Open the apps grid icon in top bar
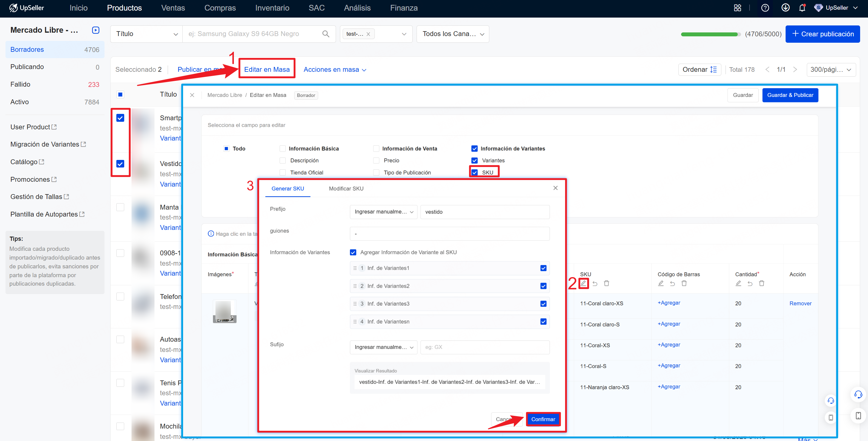This screenshot has height=441, width=868. point(737,8)
